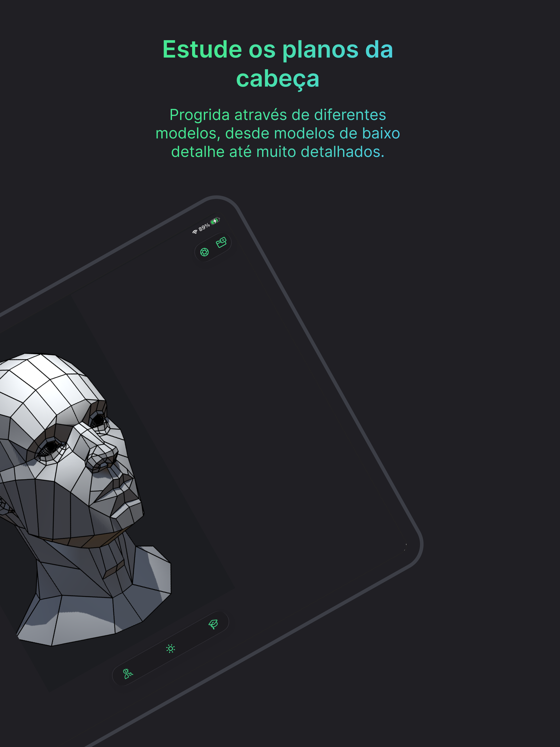Open the head model selector icon
Screen dimensions: 560x747
point(128,673)
